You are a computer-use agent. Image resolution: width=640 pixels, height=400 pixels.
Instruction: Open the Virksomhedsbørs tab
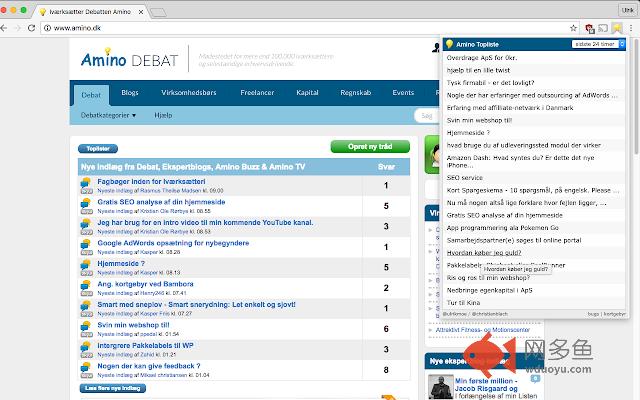(189, 93)
